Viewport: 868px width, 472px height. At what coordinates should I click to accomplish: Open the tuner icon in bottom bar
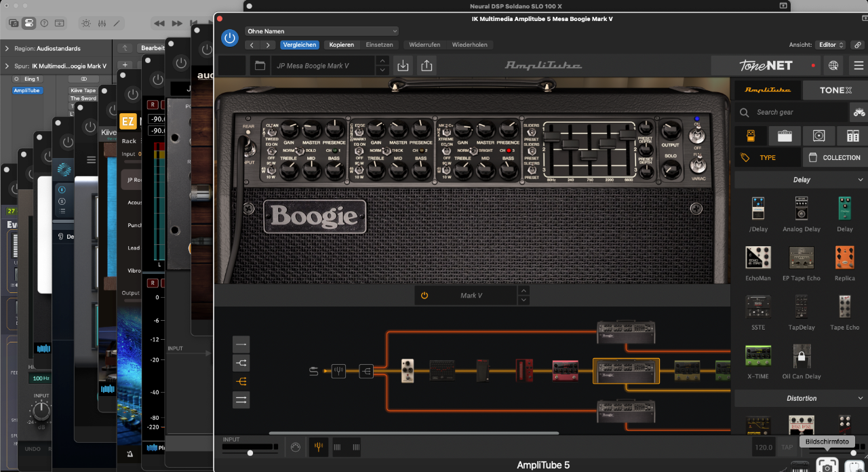[318, 447]
